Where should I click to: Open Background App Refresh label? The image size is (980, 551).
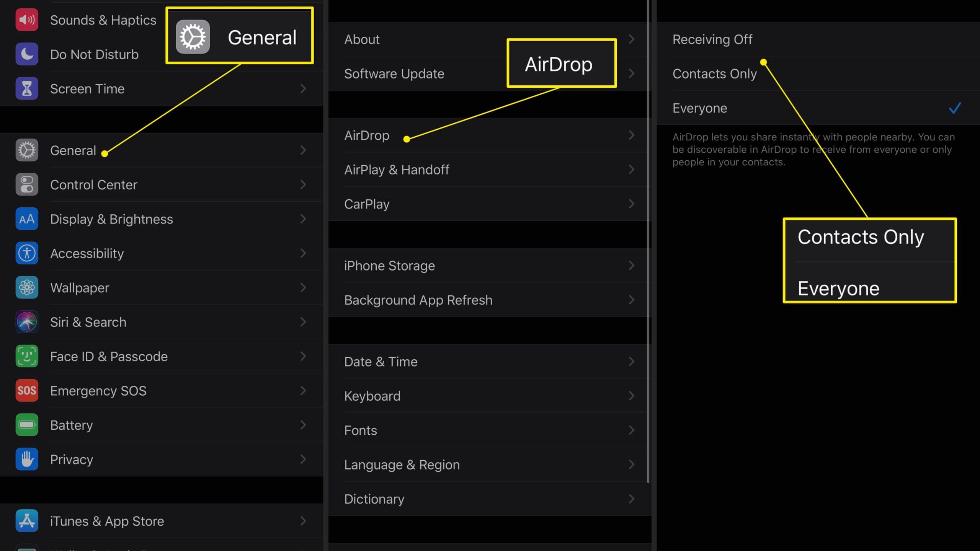click(418, 300)
